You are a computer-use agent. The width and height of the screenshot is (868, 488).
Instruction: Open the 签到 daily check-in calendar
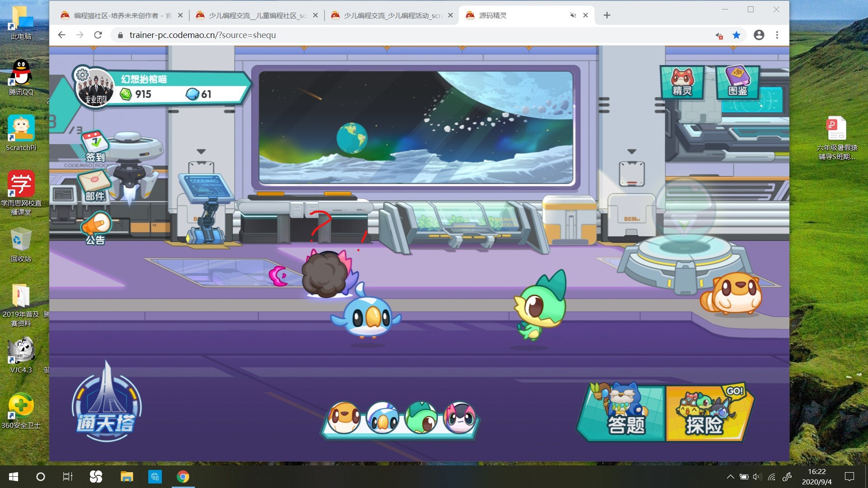pyautogui.click(x=95, y=146)
